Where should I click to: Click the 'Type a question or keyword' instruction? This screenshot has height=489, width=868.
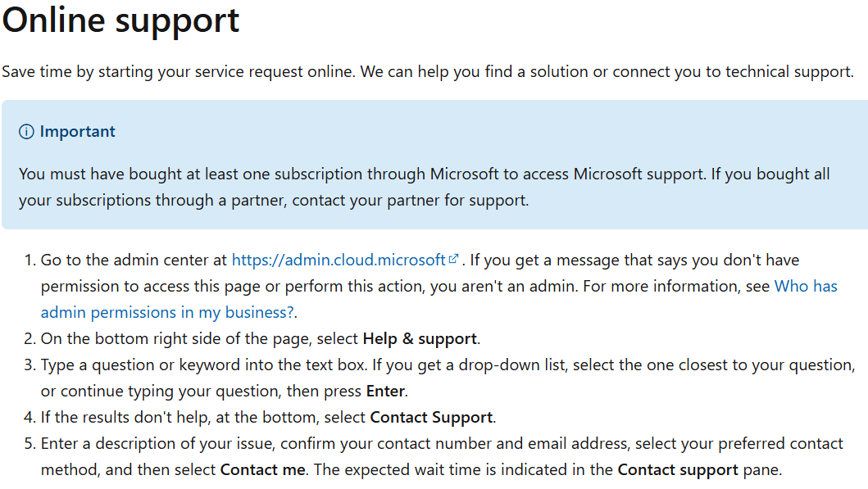tap(246, 364)
